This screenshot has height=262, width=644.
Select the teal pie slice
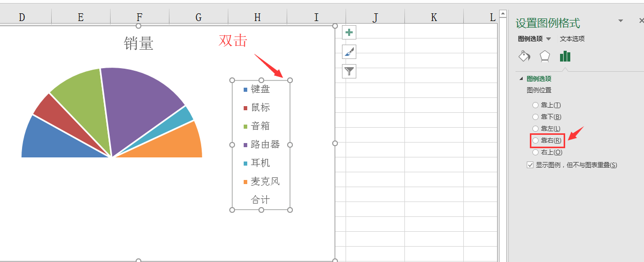point(177,120)
